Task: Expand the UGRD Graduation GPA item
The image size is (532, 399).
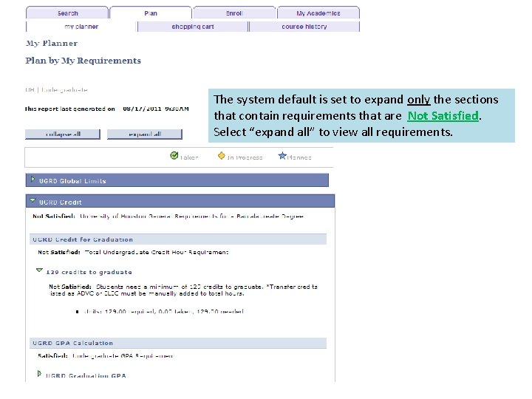Action: coord(39,374)
